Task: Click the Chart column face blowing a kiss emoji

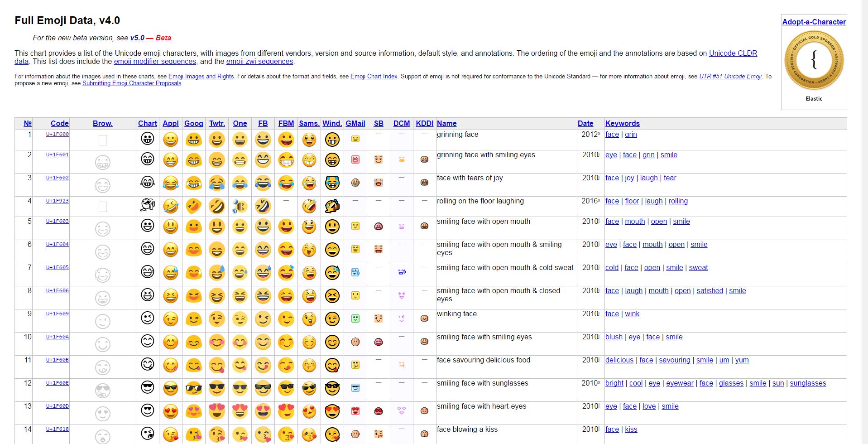Action: pyautogui.click(x=148, y=434)
